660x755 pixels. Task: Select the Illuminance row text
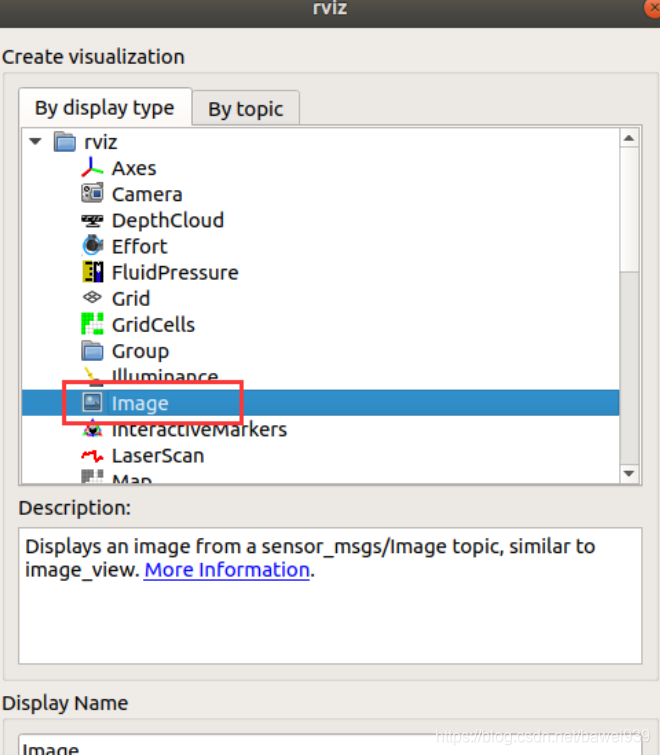165,376
